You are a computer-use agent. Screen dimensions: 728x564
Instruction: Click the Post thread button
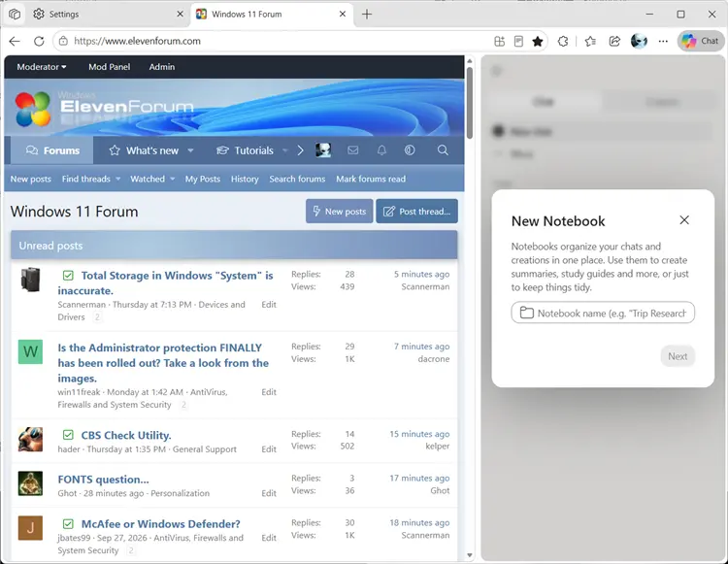pyautogui.click(x=416, y=212)
